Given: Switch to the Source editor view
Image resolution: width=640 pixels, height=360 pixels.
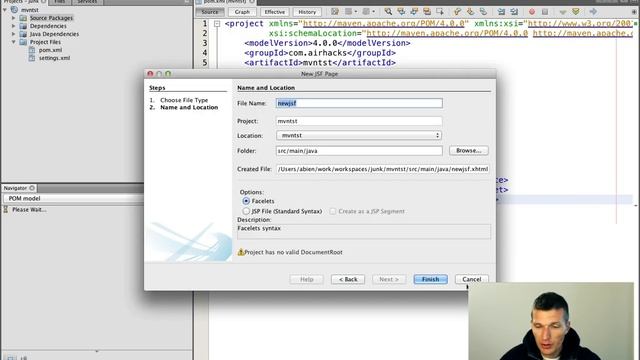Looking at the screenshot, I should [x=210, y=12].
